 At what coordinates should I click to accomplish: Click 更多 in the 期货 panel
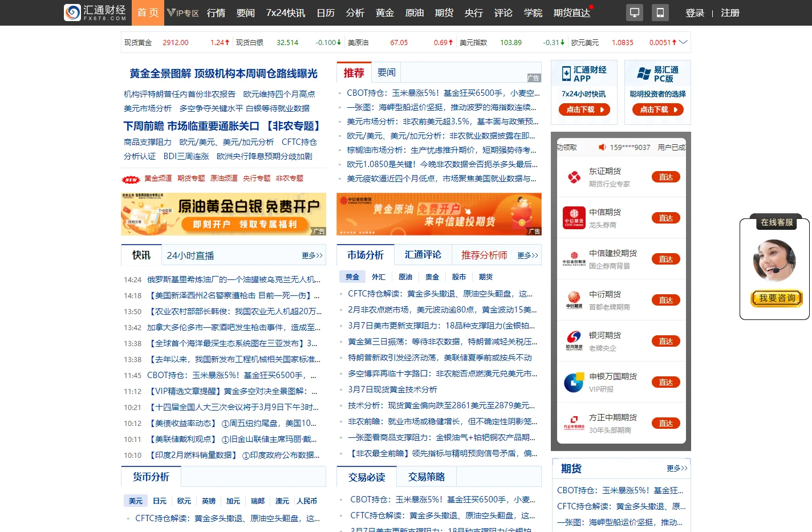pos(677,468)
